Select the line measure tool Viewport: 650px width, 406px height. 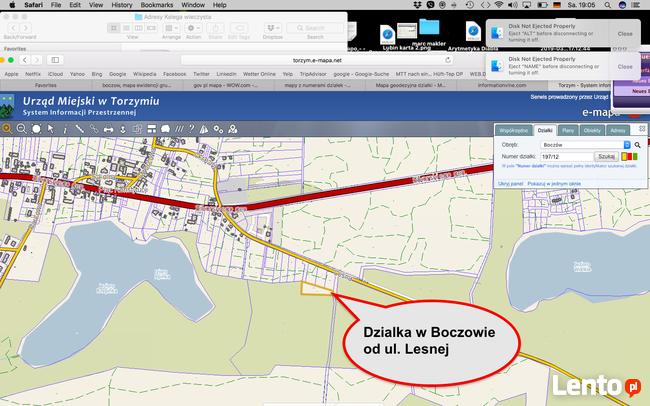[x=79, y=129]
